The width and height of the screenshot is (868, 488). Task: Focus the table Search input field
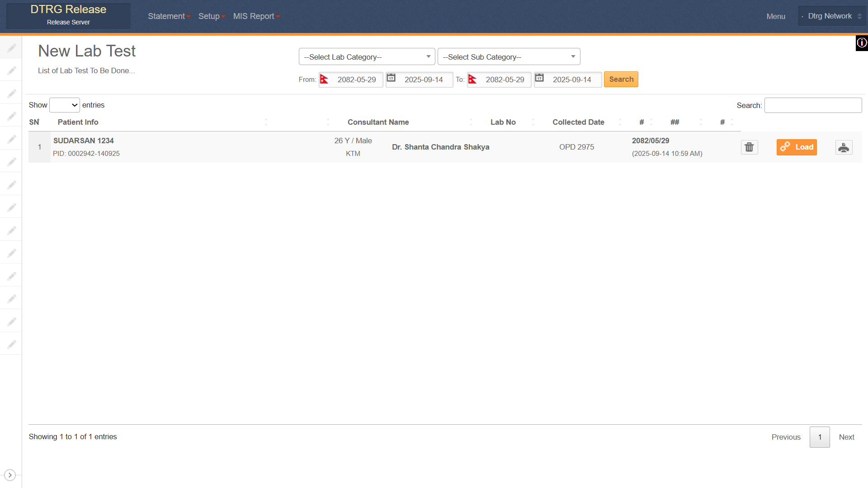point(813,105)
